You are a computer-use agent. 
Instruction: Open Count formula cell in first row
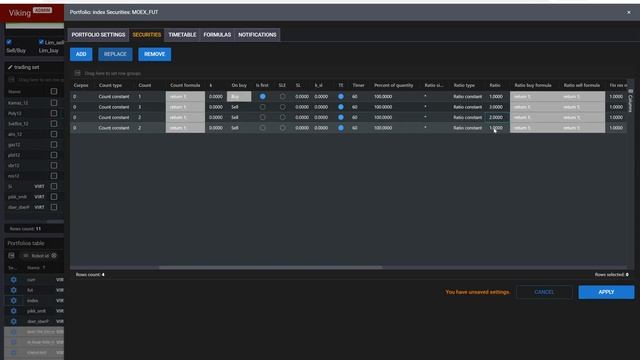click(x=185, y=97)
